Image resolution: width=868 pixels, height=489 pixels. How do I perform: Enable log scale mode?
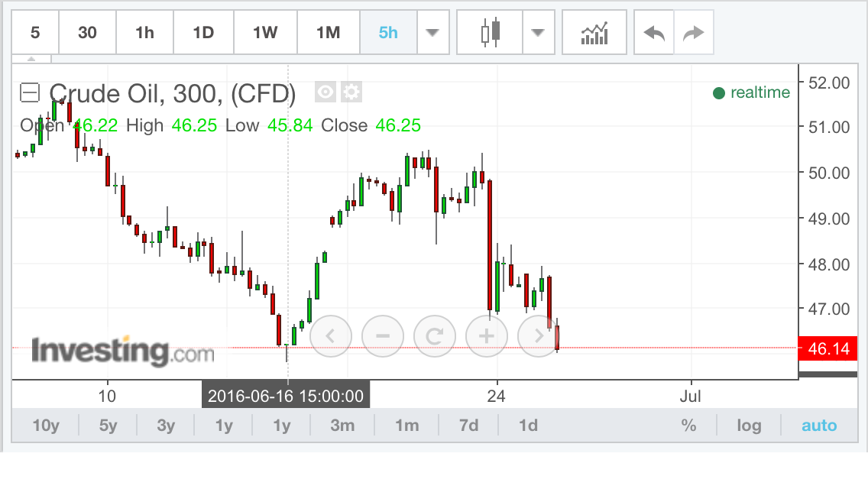750,426
